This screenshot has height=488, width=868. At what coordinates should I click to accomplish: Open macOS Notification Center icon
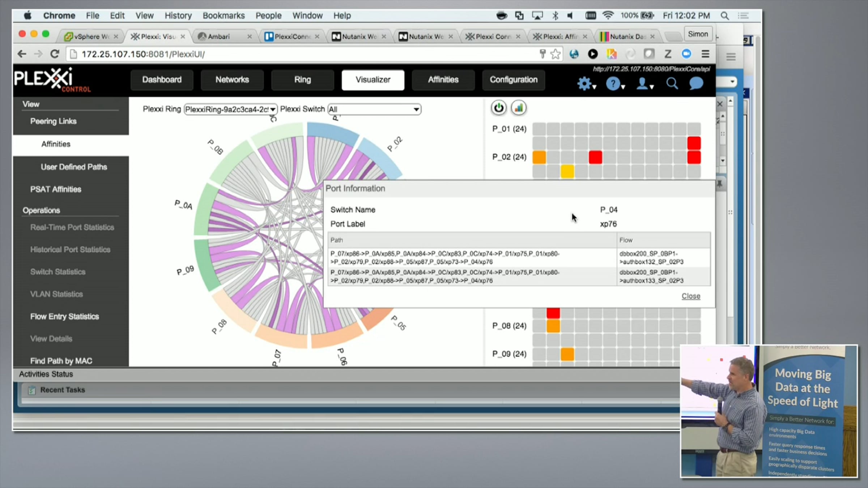pyautogui.click(x=743, y=16)
